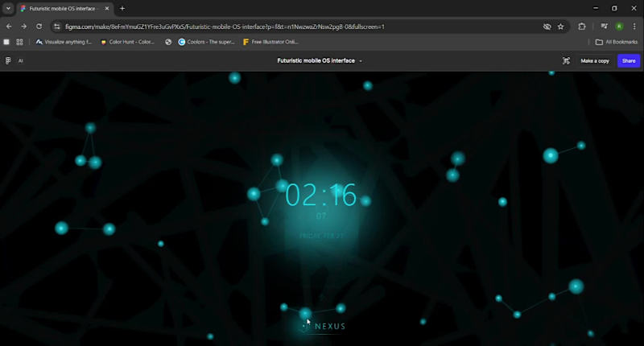Click the preview options icon beside Make a copy
The width and height of the screenshot is (644, 346).
[x=566, y=60]
